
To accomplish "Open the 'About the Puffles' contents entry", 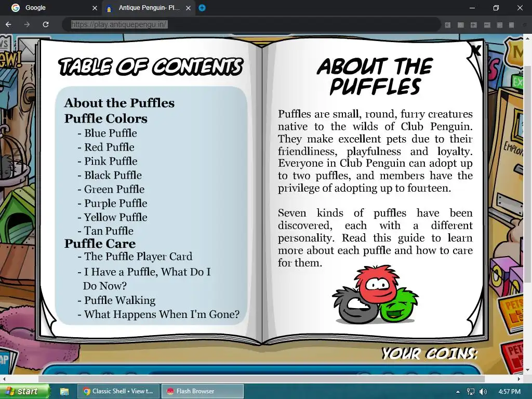I will tap(119, 103).
